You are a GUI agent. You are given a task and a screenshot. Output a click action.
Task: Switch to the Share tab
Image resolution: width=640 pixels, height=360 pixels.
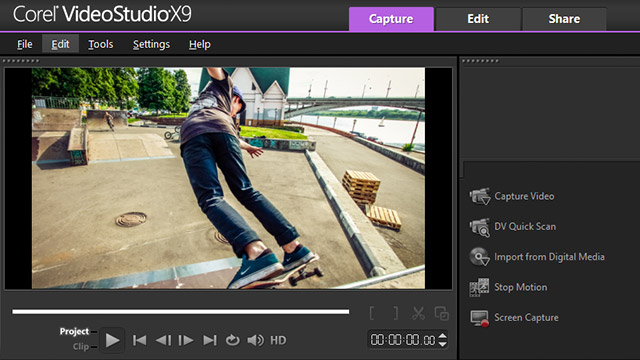click(x=564, y=19)
